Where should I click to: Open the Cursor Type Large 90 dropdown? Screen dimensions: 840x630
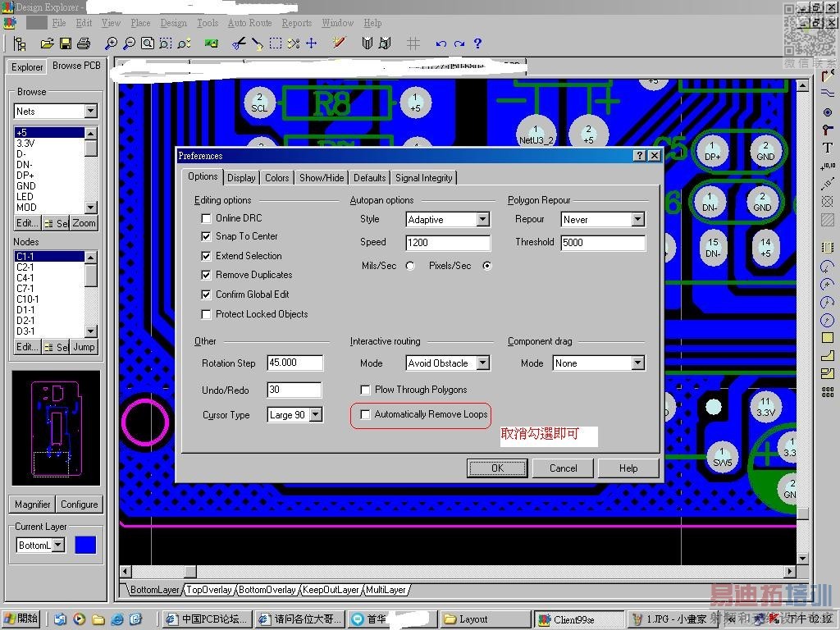[x=316, y=414]
